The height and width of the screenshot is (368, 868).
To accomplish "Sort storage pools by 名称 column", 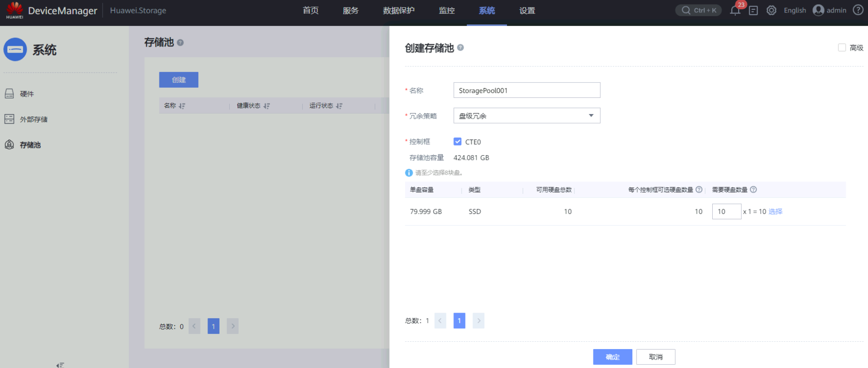I will 182,106.
